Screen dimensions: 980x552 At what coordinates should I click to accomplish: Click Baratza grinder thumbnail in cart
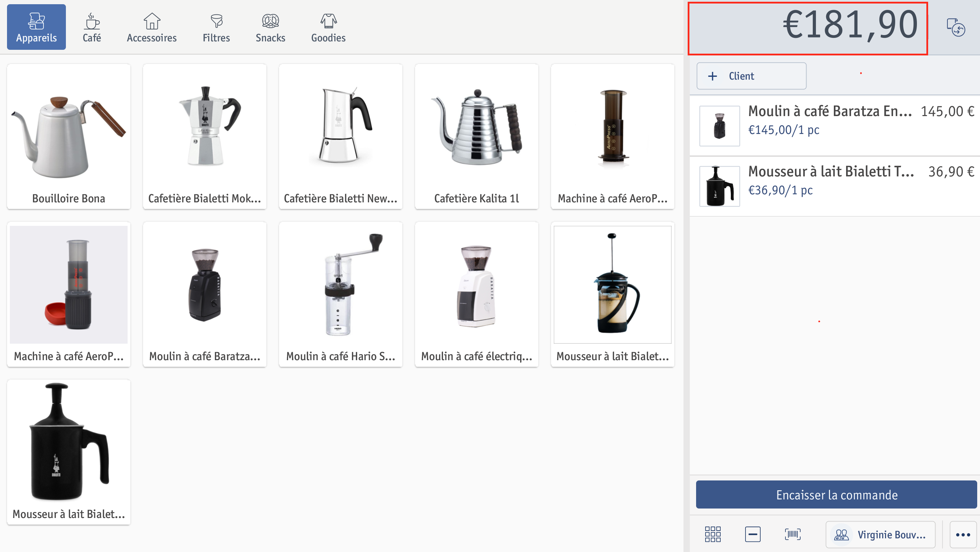pos(719,126)
